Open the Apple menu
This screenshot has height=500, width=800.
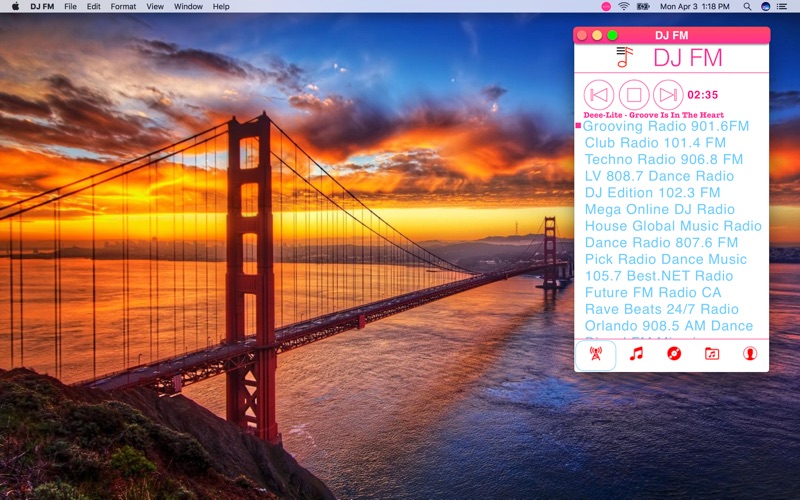click(x=15, y=7)
